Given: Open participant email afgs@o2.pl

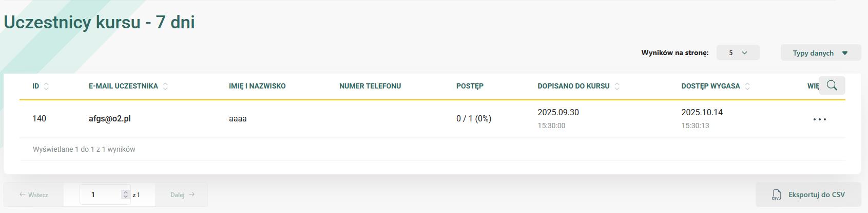Looking at the screenshot, I should pyautogui.click(x=109, y=119).
